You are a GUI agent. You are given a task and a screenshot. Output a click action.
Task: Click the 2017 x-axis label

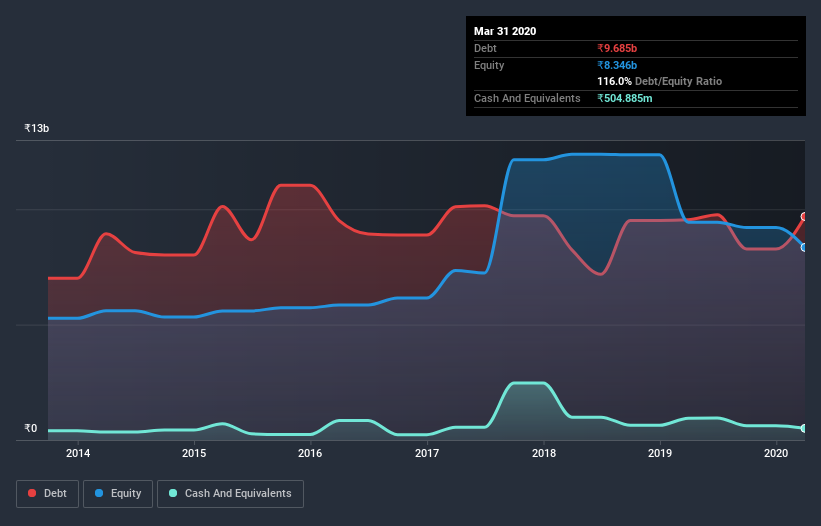(x=427, y=453)
